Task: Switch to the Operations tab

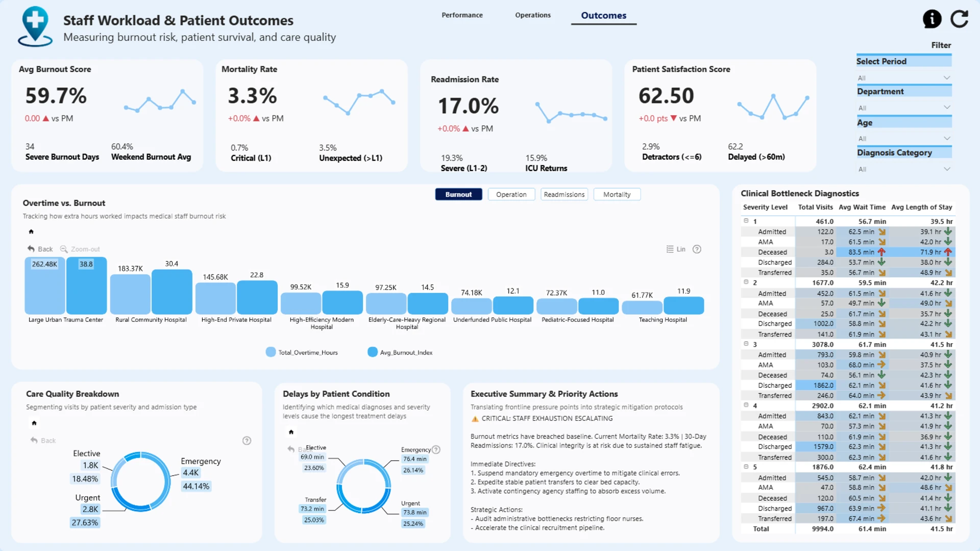Action: [x=533, y=15]
